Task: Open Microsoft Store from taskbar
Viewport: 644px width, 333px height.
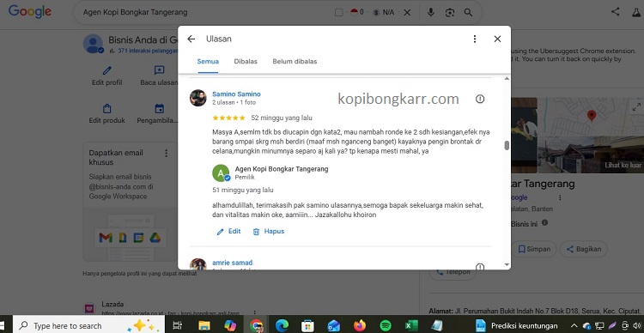Action: [307, 325]
